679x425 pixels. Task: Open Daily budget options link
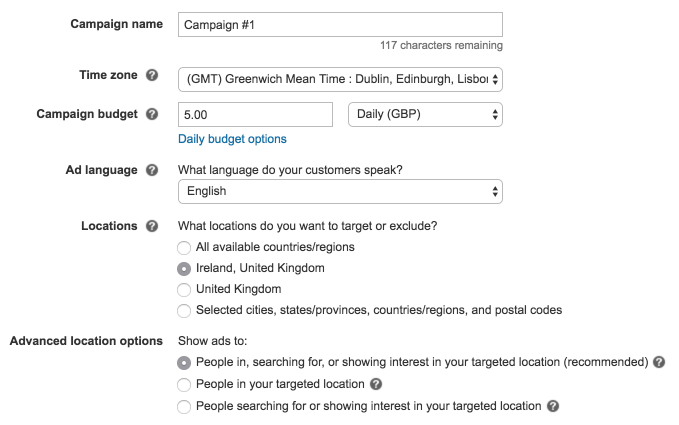coord(232,139)
